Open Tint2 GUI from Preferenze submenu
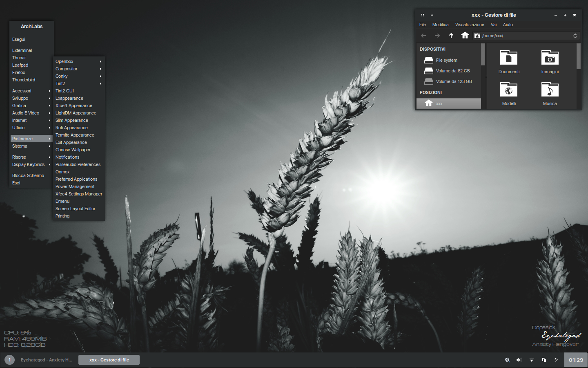Image resolution: width=588 pixels, height=368 pixels. (78, 91)
